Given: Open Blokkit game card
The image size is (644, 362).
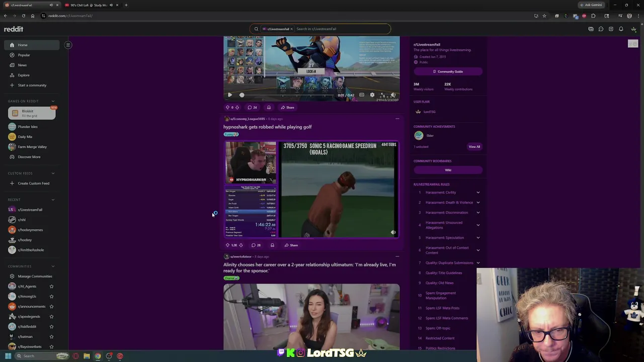Looking at the screenshot, I should pyautogui.click(x=32, y=113).
